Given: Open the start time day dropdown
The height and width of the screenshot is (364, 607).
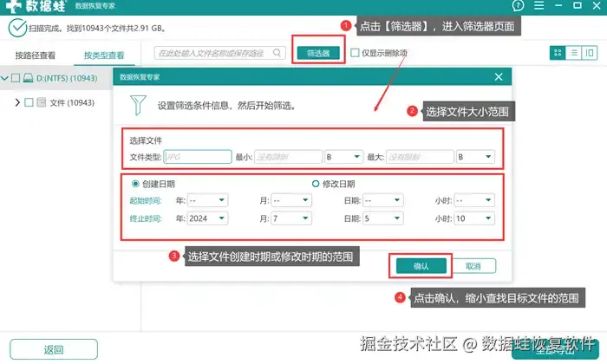Looking at the screenshot, I should [383, 200].
